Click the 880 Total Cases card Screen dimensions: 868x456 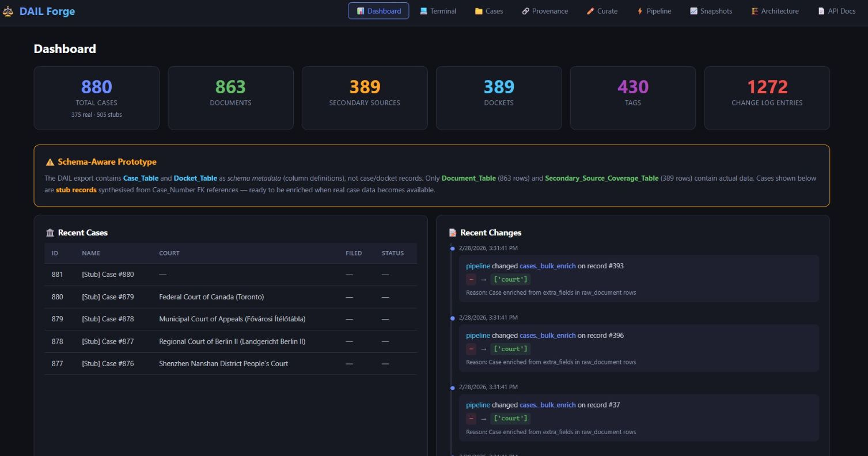(96, 98)
